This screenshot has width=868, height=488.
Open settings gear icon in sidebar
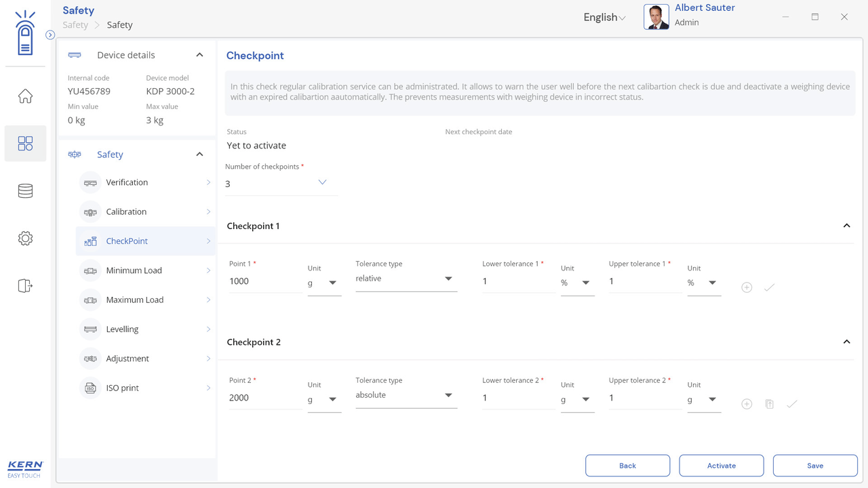(25, 239)
